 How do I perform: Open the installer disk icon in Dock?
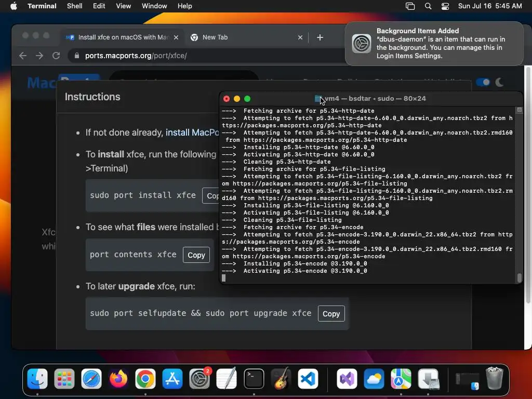click(x=428, y=379)
